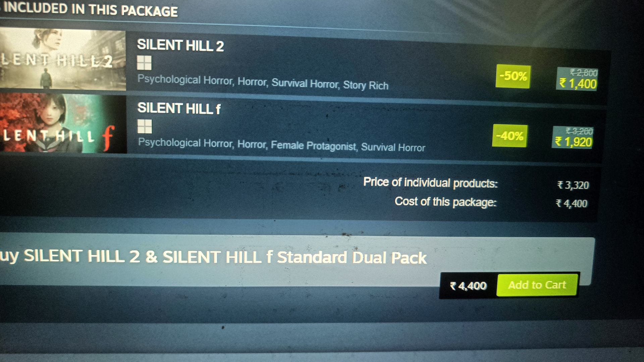Click the ₹4,400 price beside Add to Cart
644x362 pixels.
coord(468,286)
